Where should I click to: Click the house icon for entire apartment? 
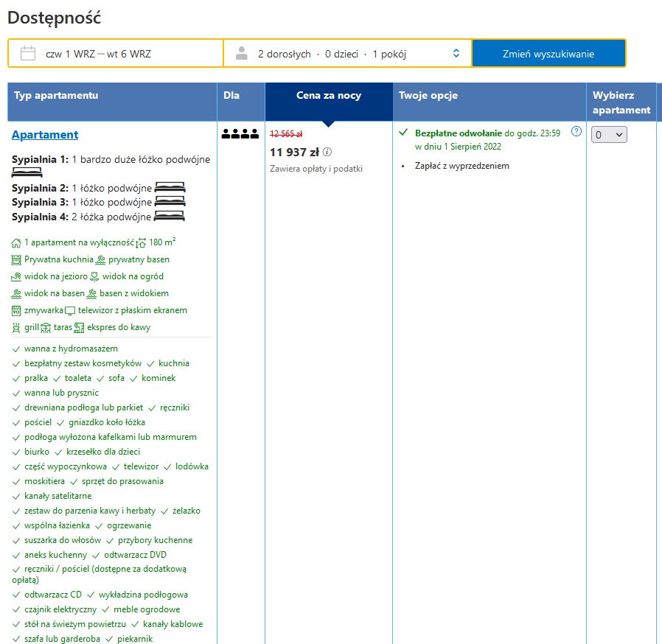[x=16, y=243]
